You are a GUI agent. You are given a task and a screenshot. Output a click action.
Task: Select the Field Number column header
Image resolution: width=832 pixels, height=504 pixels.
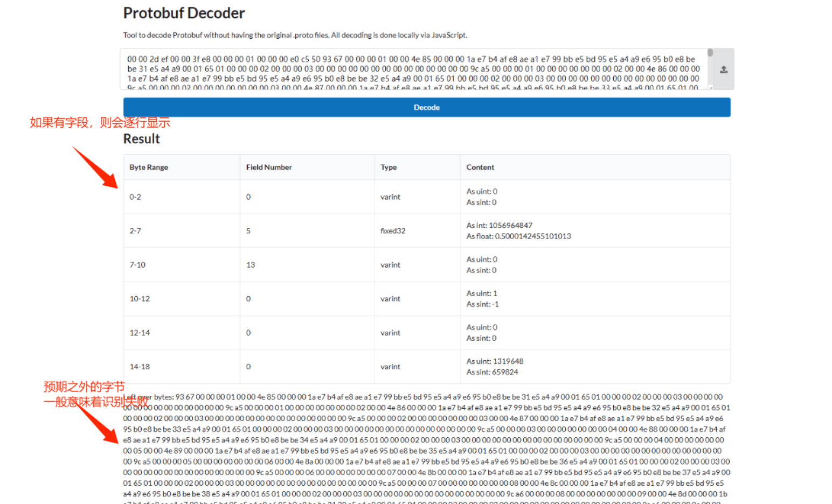click(269, 167)
